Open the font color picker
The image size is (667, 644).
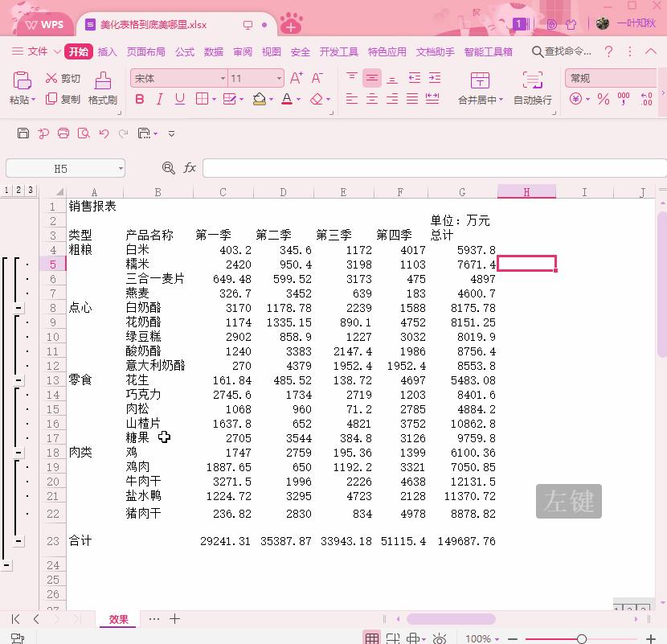click(x=288, y=98)
